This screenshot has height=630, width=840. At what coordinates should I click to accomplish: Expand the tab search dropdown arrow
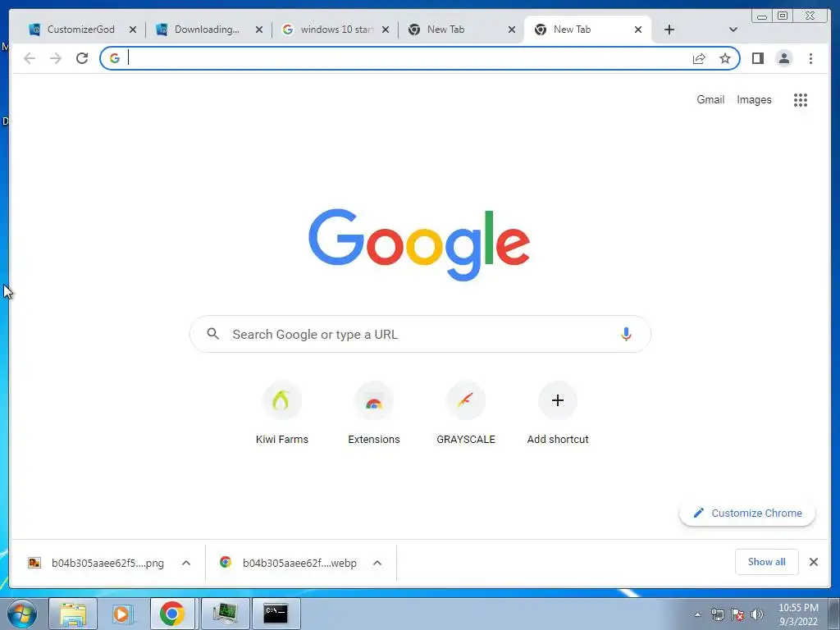click(x=733, y=30)
